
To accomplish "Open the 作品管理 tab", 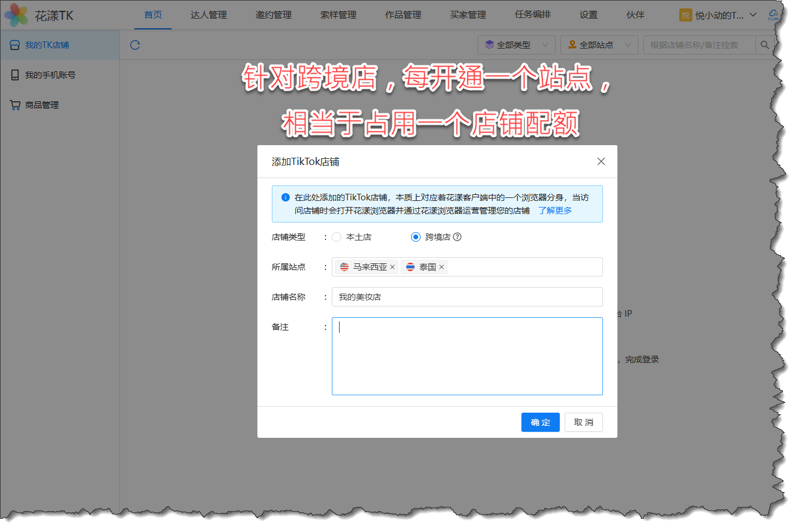I will coord(403,14).
